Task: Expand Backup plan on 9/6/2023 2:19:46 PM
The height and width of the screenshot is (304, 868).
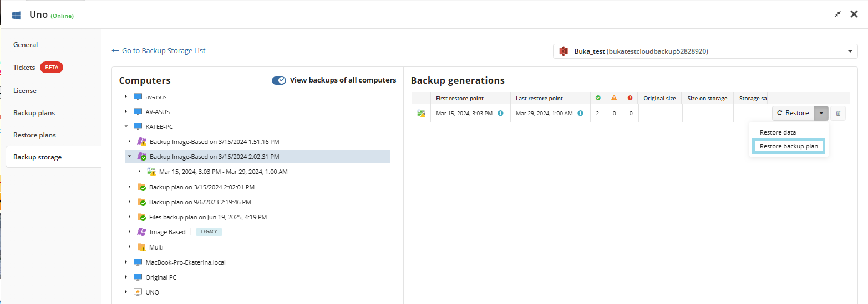Action: (x=130, y=202)
